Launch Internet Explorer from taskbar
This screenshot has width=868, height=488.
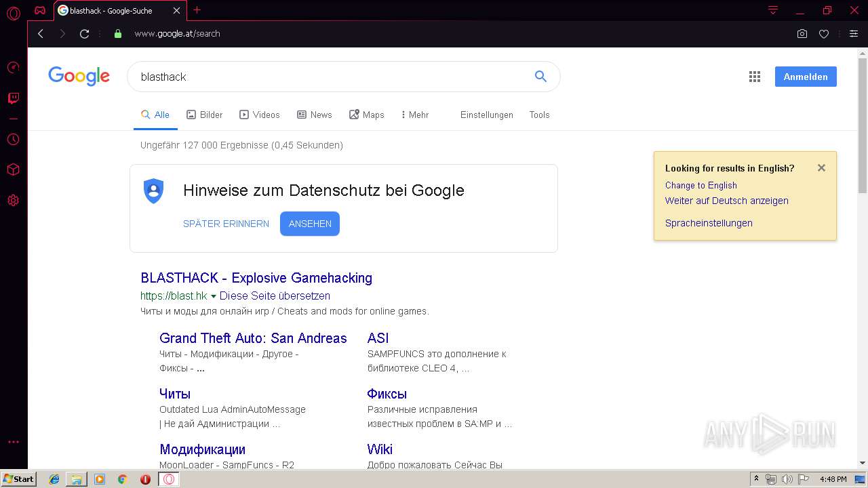coord(54,479)
